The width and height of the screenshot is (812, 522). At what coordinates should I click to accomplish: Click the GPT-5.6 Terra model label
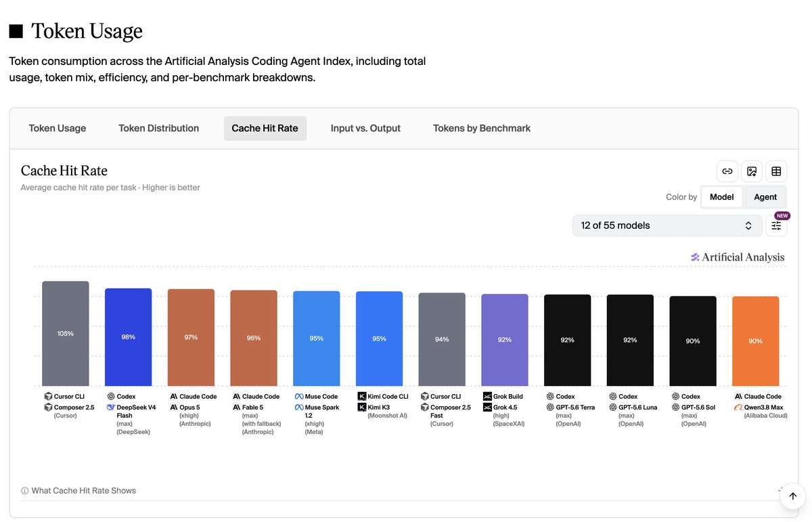coord(575,408)
